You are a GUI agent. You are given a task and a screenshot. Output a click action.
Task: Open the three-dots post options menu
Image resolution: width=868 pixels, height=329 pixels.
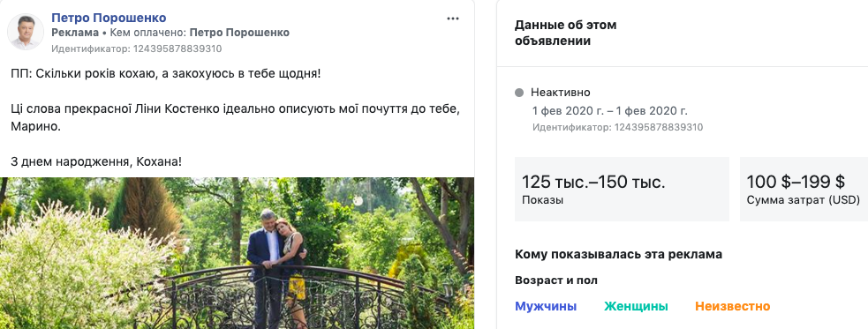[453, 19]
